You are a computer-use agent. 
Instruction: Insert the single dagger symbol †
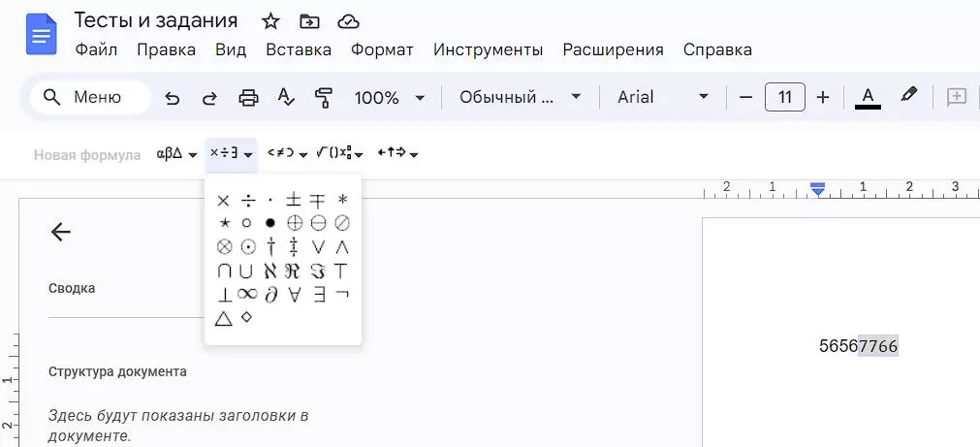coord(270,247)
